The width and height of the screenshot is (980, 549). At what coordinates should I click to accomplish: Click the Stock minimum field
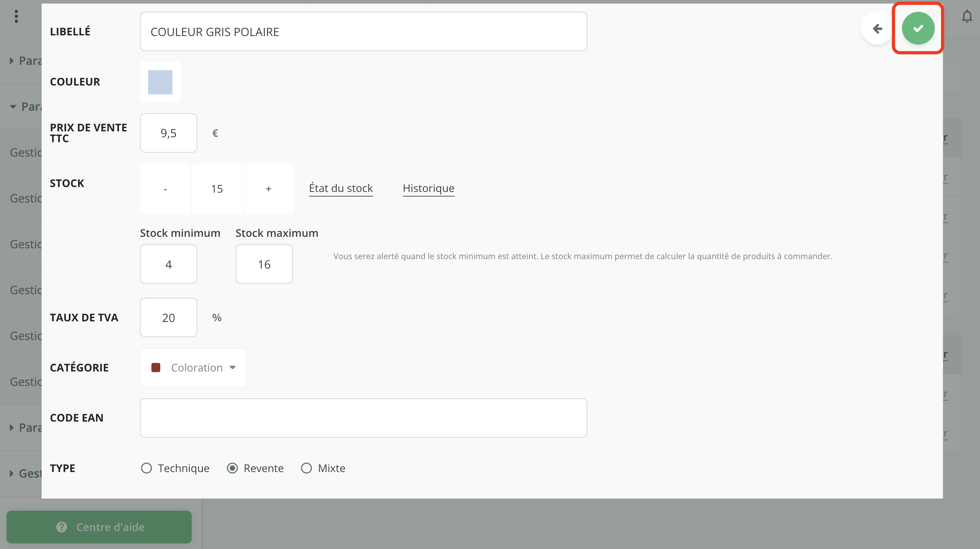coord(168,264)
